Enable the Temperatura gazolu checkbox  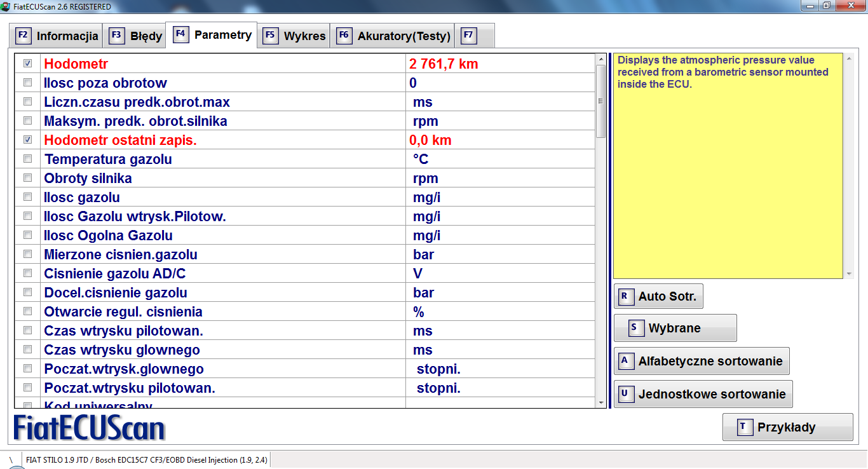(27, 159)
